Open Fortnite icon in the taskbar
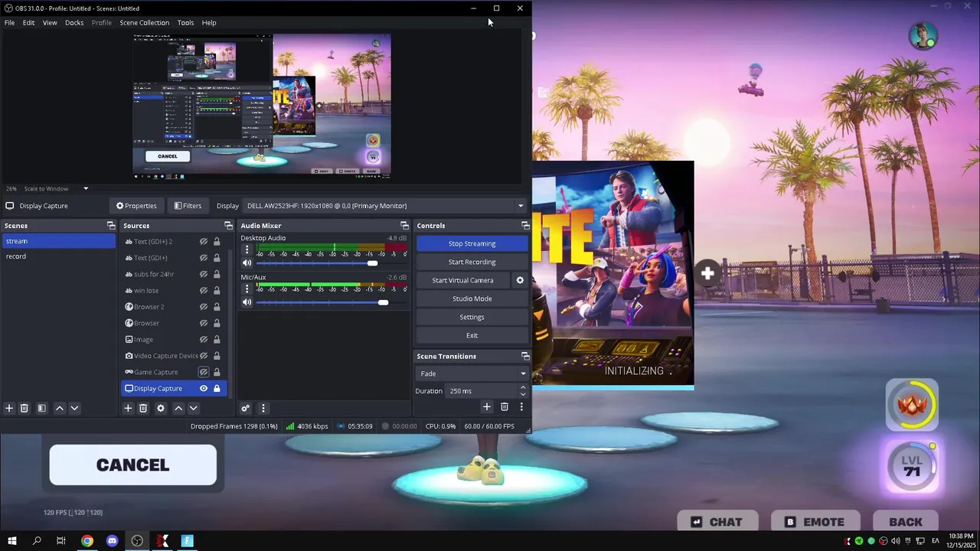 pos(188,541)
